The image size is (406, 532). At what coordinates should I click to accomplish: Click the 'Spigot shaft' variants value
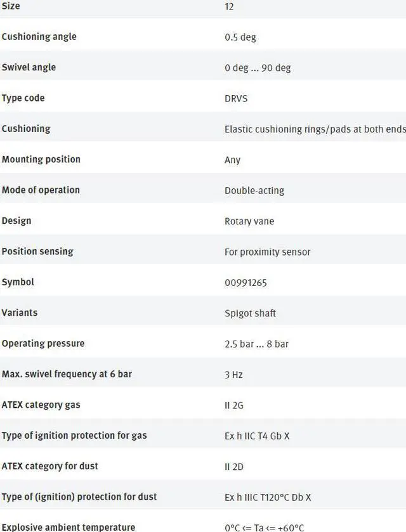pyautogui.click(x=250, y=313)
